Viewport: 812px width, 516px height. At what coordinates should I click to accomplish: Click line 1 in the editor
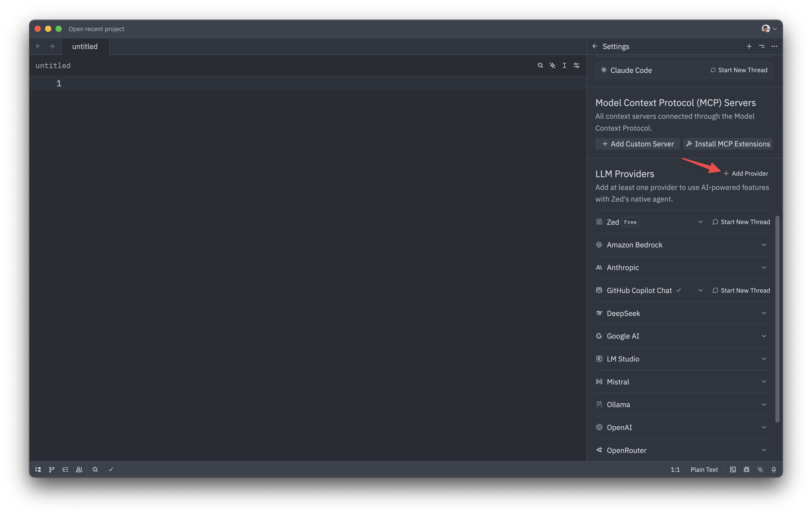click(308, 83)
